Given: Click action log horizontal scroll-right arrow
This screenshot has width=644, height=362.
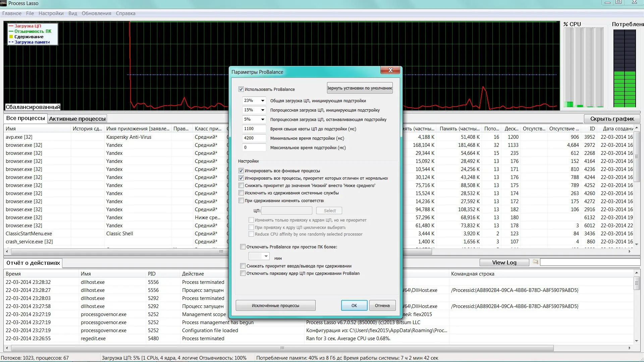Looking at the screenshot, I should point(629,348).
